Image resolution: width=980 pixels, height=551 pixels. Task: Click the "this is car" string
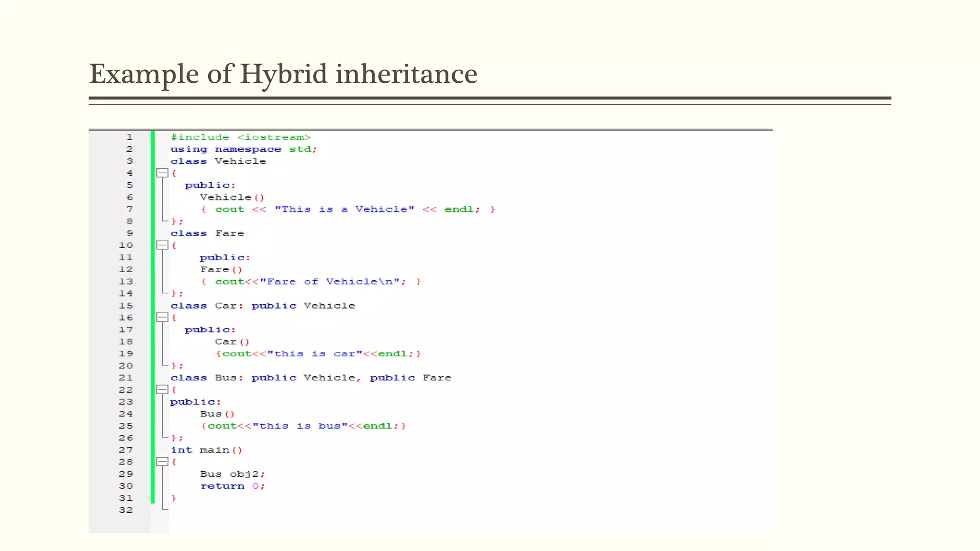(x=315, y=354)
